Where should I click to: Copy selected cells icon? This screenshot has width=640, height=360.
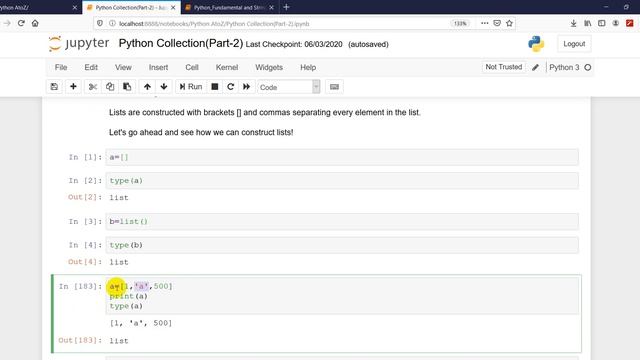110,87
